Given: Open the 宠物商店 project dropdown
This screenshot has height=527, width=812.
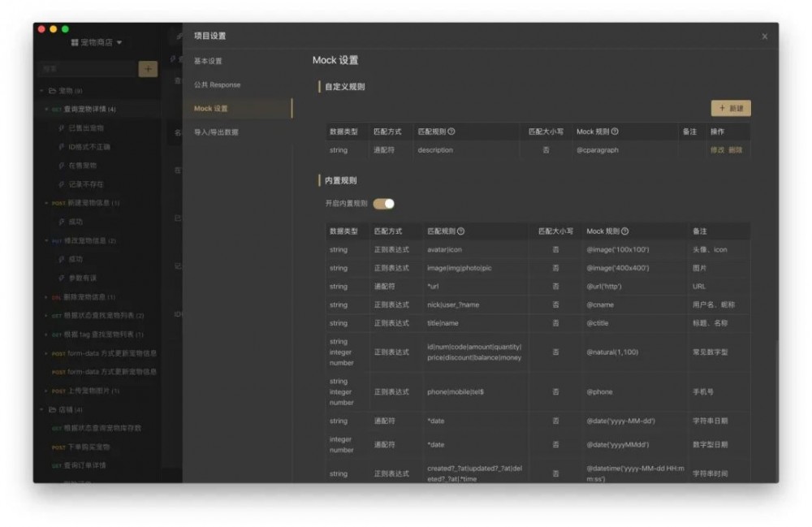Looking at the screenshot, I should pyautogui.click(x=119, y=43).
